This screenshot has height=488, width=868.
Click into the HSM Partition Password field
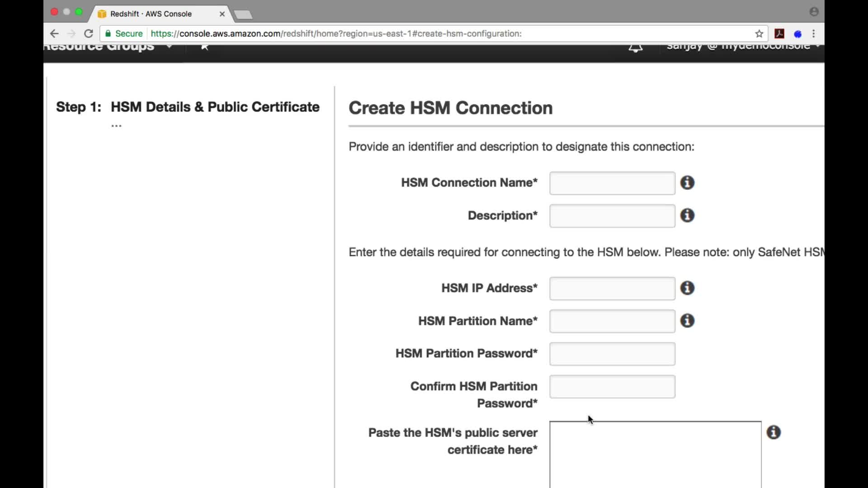[x=612, y=354]
